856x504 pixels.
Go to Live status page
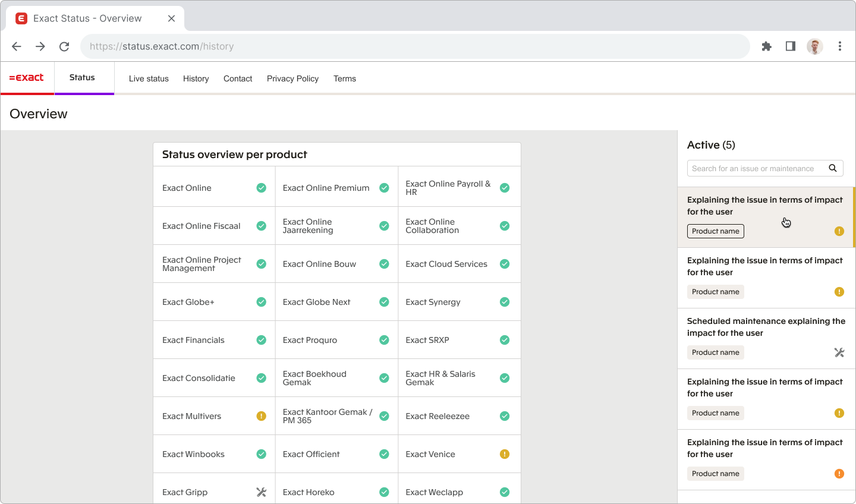point(149,78)
